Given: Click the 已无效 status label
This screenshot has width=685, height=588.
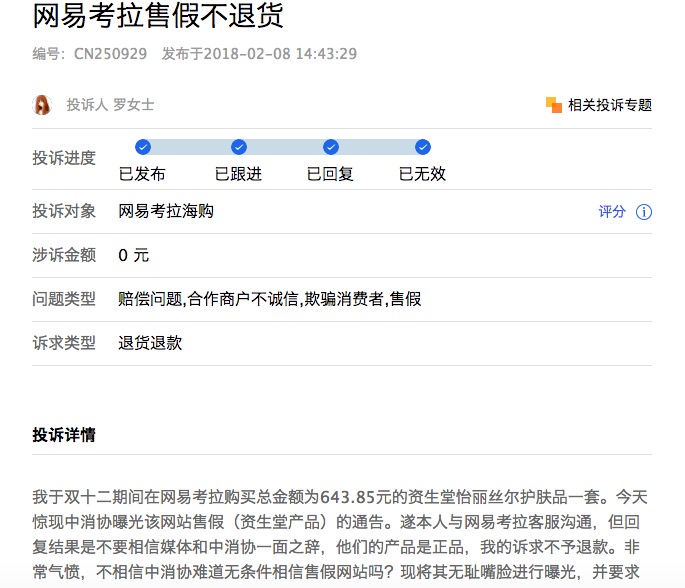Looking at the screenshot, I should coord(422,174).
